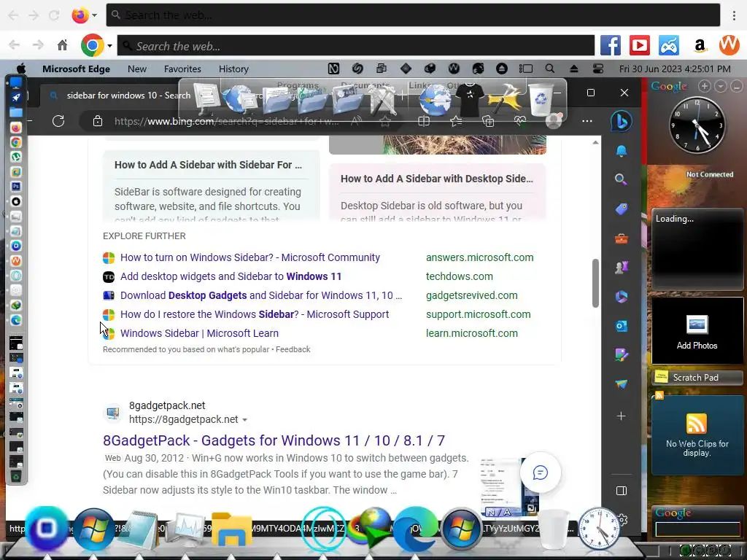Viewport: 747px width, 560px height.
Task: Click the search icon in Edge sidebar
Action: pos(621,179)
